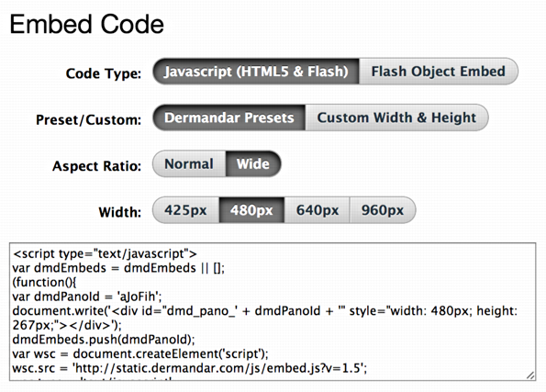Click the Aspect Ratio label
Image resolution: width=546 pixels, height=392 pixels.
tap(96, 166)
